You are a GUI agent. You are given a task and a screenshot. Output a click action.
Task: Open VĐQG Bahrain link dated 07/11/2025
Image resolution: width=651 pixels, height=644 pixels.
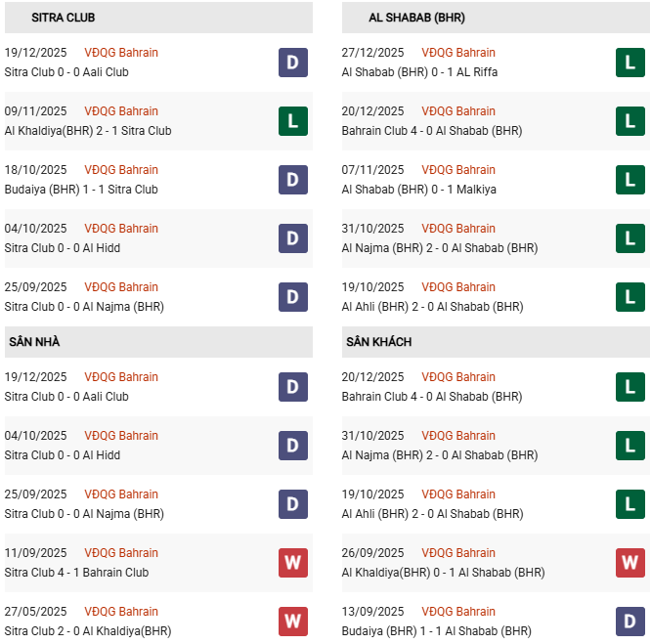tap(458, 170)
